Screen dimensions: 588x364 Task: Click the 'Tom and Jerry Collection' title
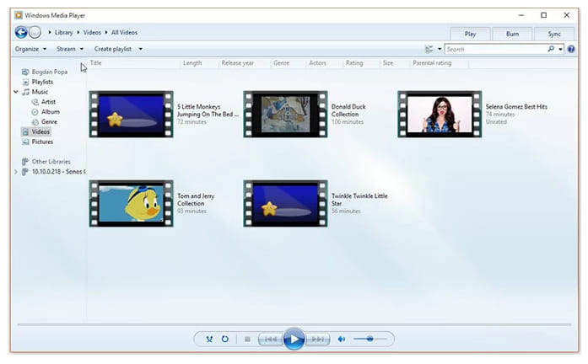click(x=196, y=200)
